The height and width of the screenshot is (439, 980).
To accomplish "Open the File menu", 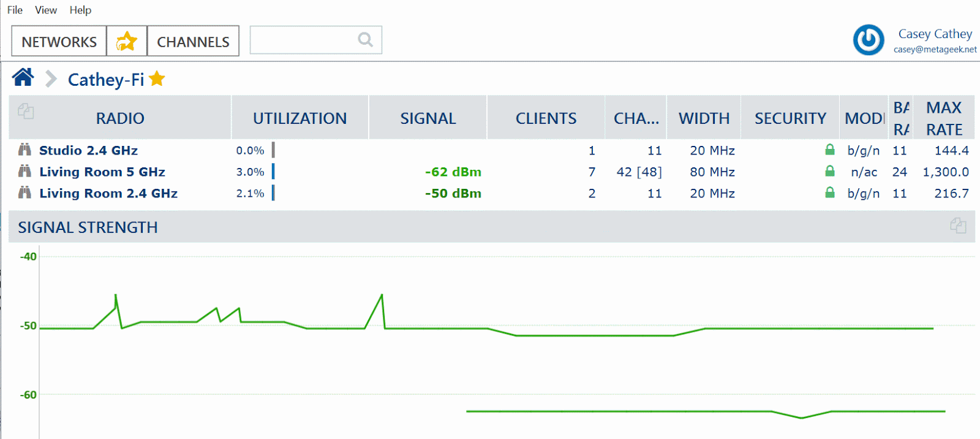I will [x=15, y=10].
